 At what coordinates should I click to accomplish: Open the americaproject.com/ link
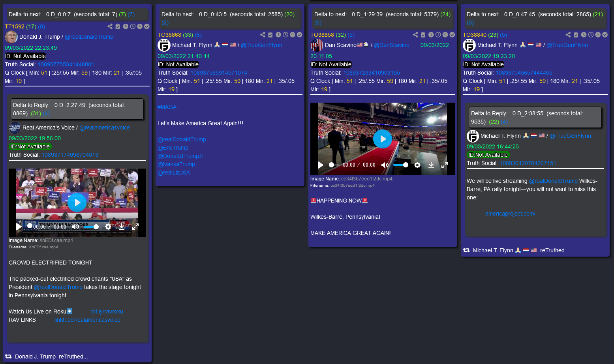tap(510, 214)
